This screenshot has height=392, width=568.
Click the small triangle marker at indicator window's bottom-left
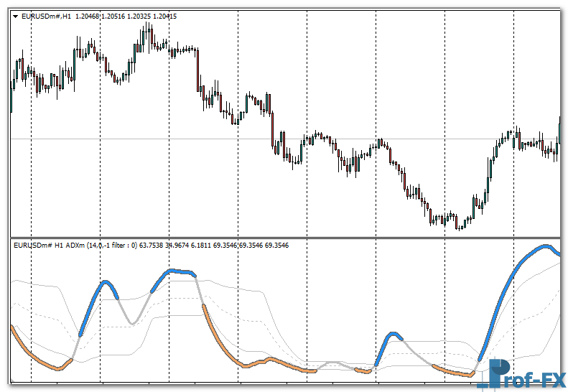(11, 381)
